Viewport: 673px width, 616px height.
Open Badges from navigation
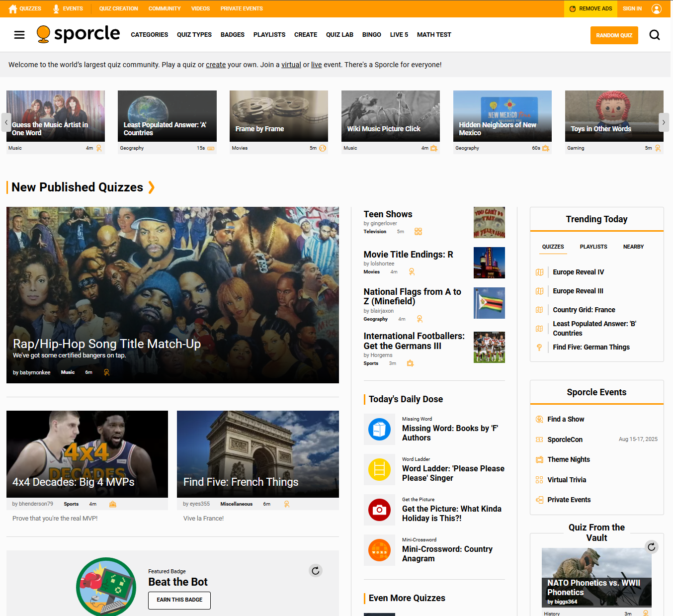pyautogui.click(x=233, y=35)
